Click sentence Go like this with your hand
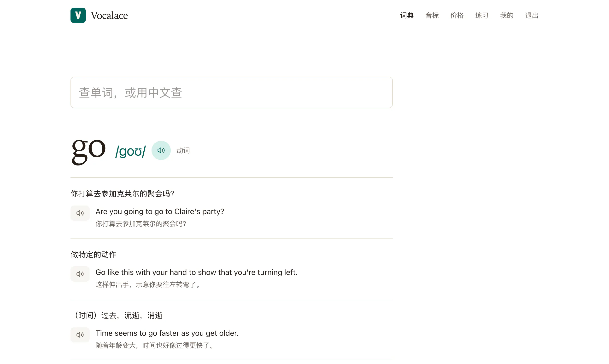The image size is (609, 364). pos(196,272)
